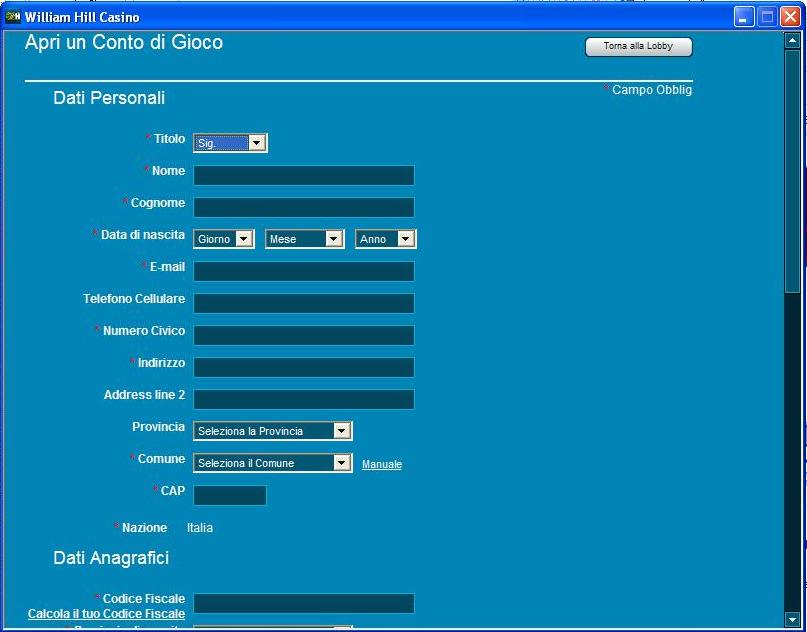807x632 pixels.
Task: Click the scrollbar up arrow
Action: coord(792,41)
